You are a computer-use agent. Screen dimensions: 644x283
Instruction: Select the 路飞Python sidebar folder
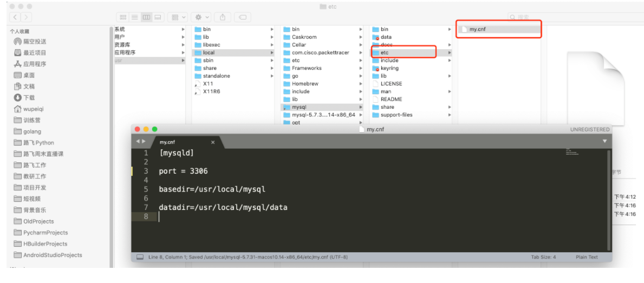point(34,143)
